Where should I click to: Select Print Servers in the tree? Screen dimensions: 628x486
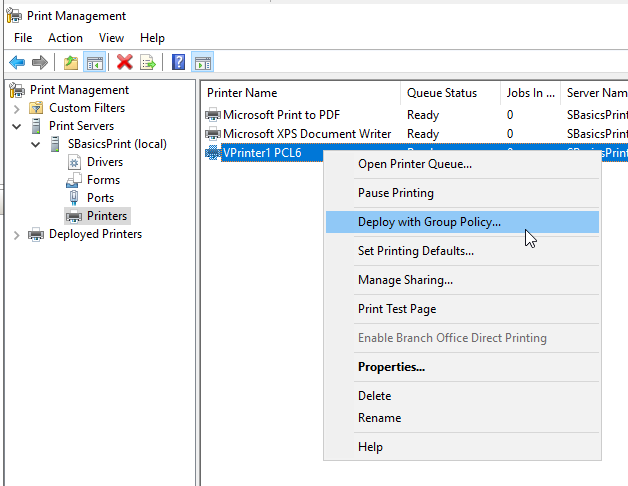[x=81, y=126]
